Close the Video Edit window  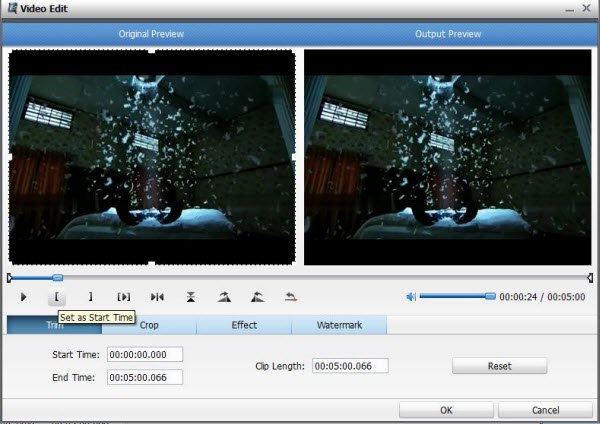[587, 8]
